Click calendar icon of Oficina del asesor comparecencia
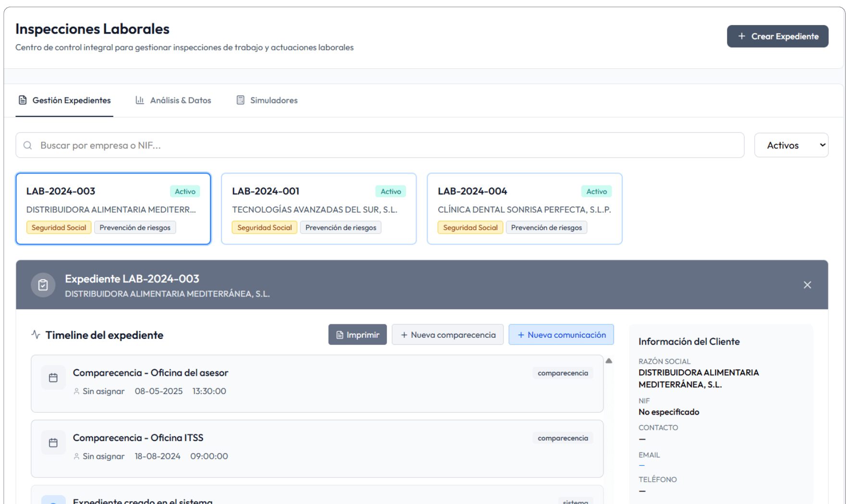This screenshot has height=504, width=849. 53,378
